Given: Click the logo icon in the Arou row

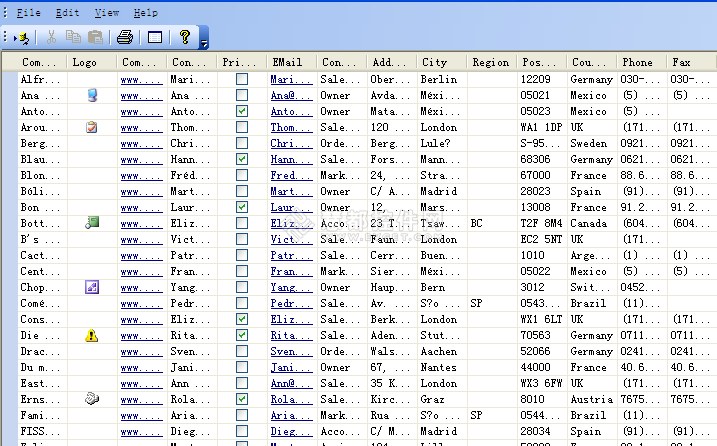Looking at the screenshot, I should (x=91, y=127).
